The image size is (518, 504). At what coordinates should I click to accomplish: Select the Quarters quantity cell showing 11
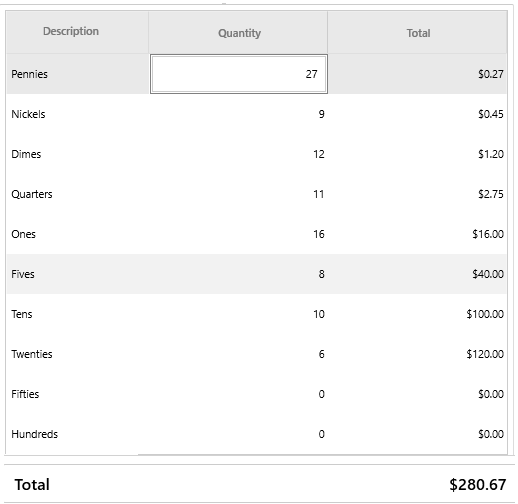(238, 194)
